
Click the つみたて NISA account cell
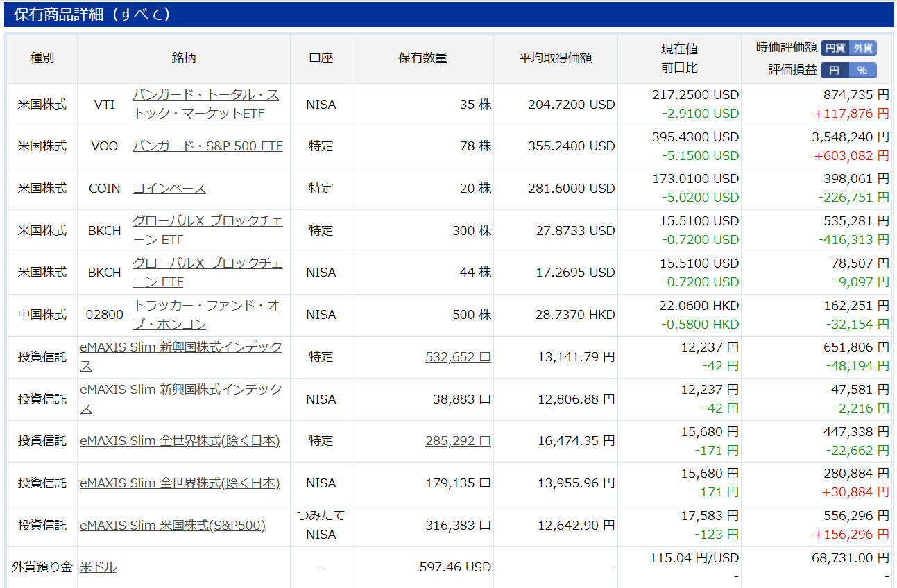tap(321, 525)
